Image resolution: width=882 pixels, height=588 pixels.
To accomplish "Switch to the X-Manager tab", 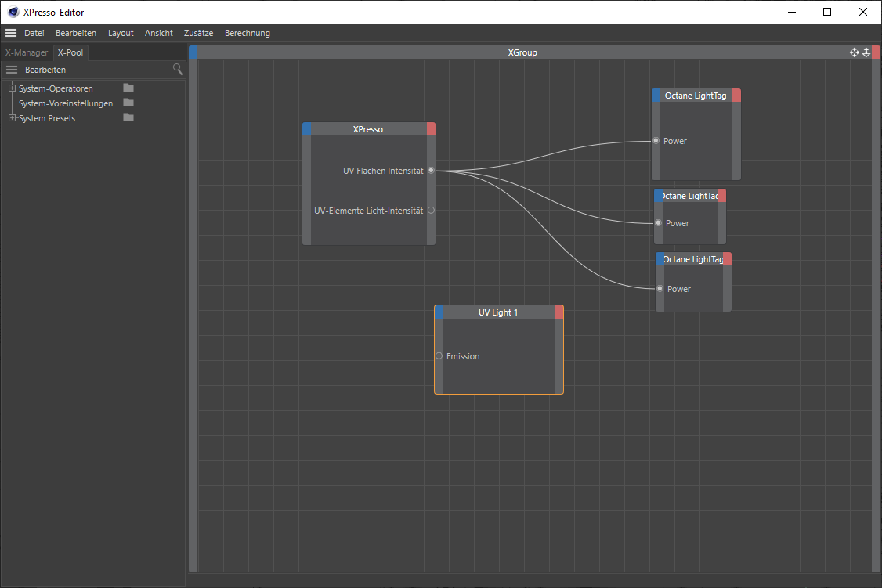I will (x=27, y=52).
